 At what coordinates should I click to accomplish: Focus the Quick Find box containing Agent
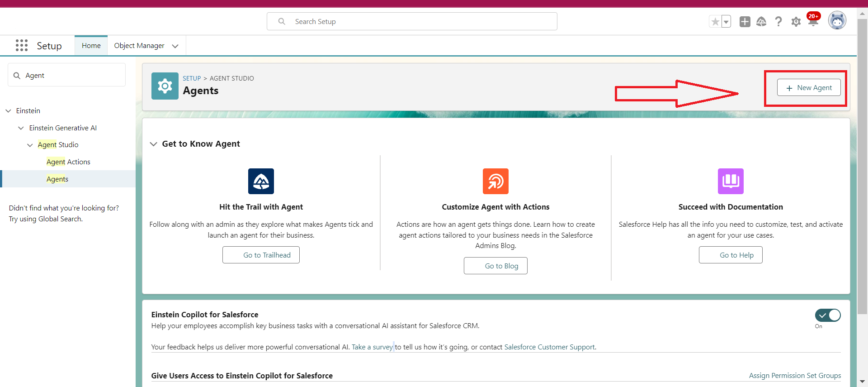66,75
